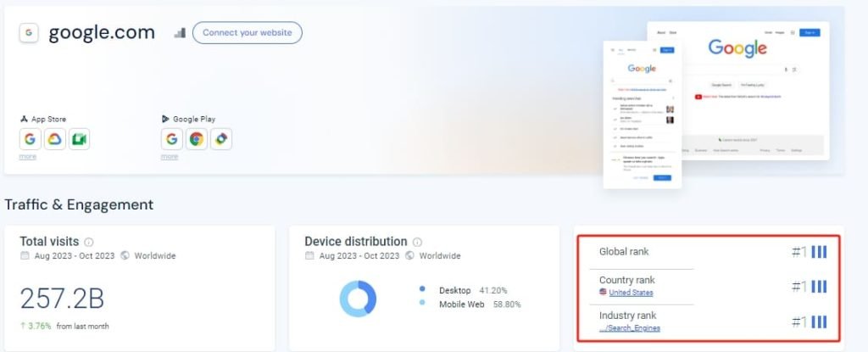
Task: Click the device distribution donut chart
Action: pos(358,299)
